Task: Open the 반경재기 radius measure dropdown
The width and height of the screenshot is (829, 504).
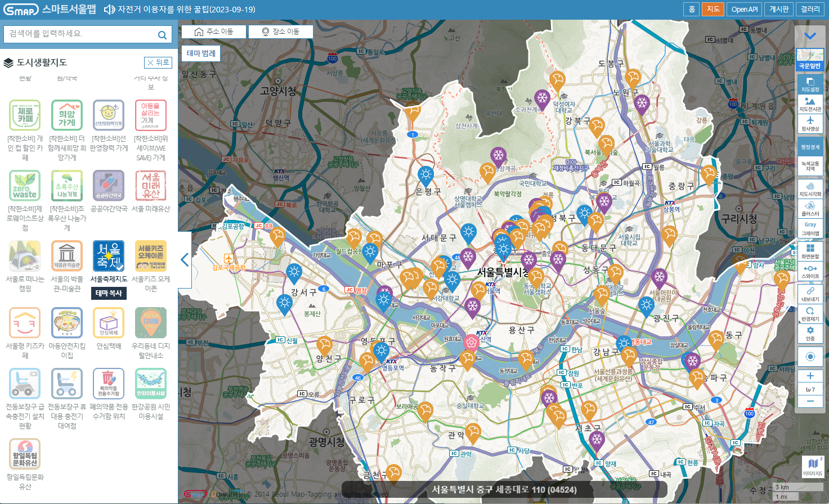Action: coord(810,314)
